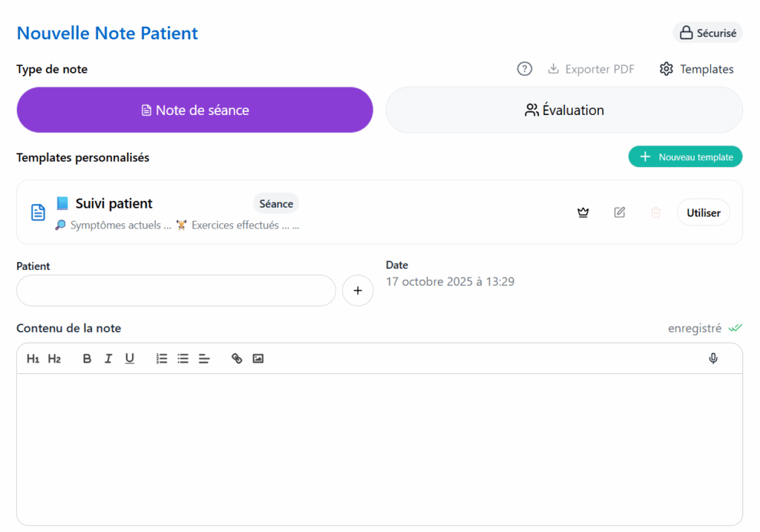Toggle italic text formatting

pos(108,358)
